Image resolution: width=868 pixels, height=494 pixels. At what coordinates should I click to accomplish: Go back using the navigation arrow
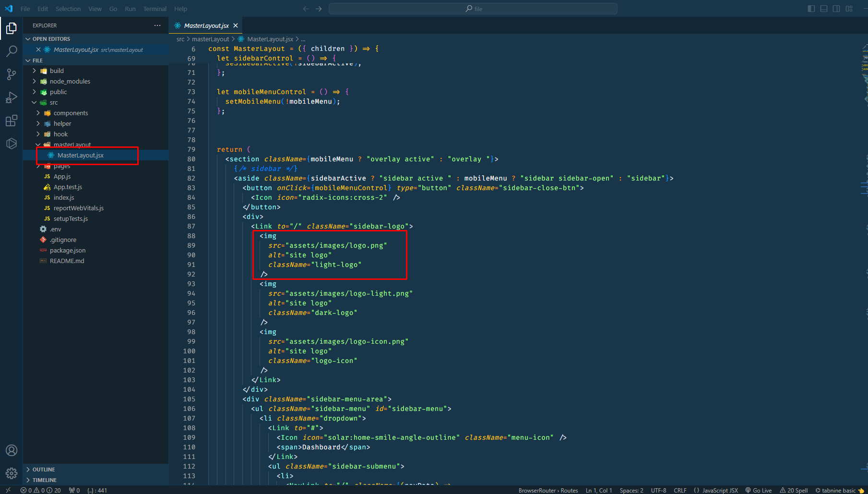coord(306,9)
